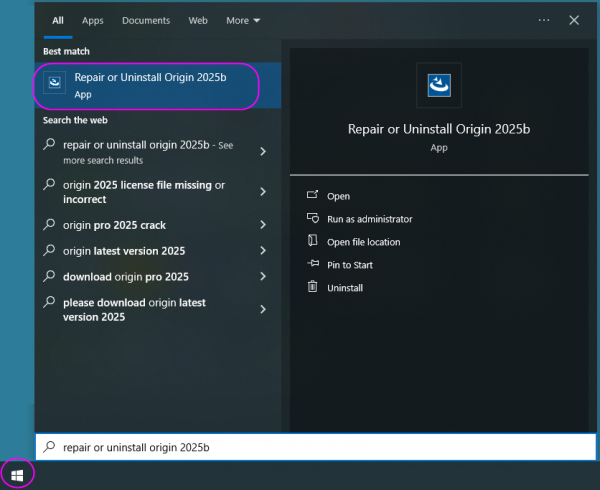Choose Open in the app actions

click(x=338, y=196)
